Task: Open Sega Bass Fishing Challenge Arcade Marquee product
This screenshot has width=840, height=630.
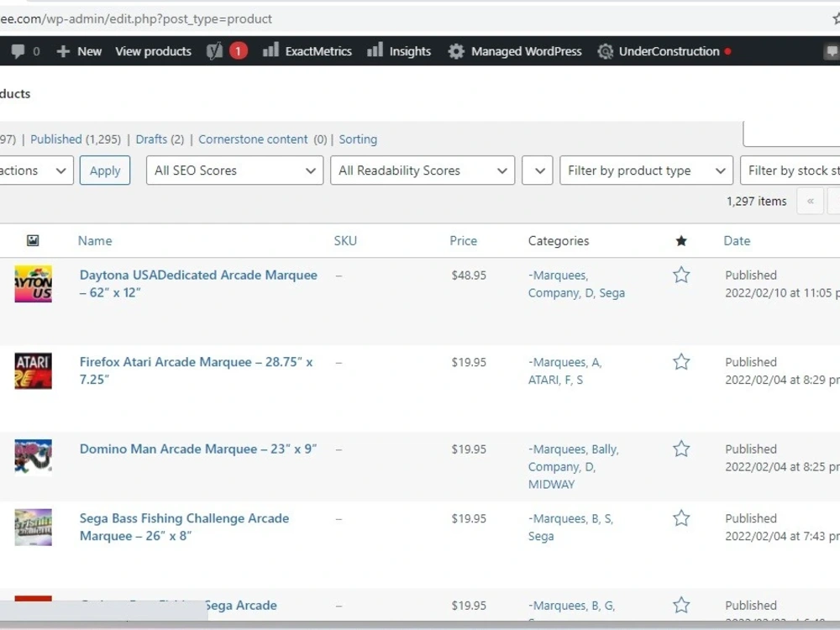Action: pyautogui.click(x=184, y=527)
